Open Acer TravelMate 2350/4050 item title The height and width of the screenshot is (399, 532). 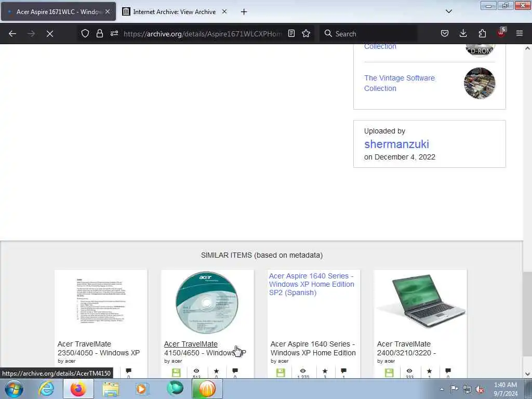tap(98, 349)
